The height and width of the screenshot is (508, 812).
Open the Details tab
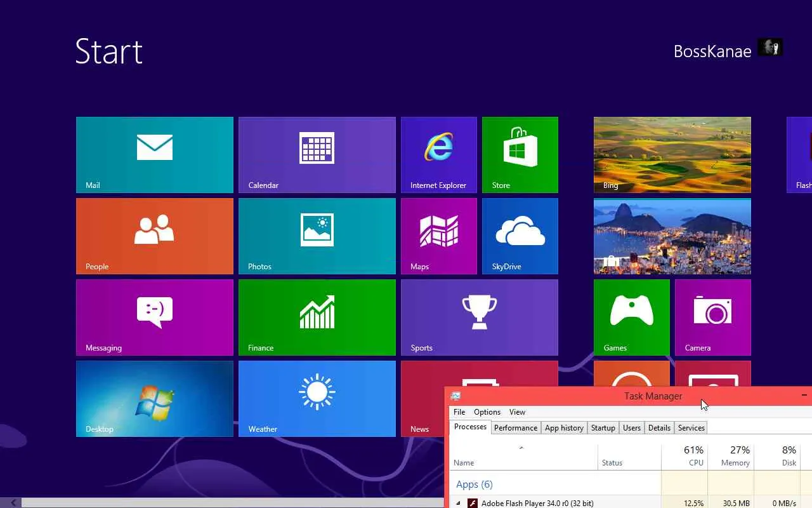coord(659,428)
